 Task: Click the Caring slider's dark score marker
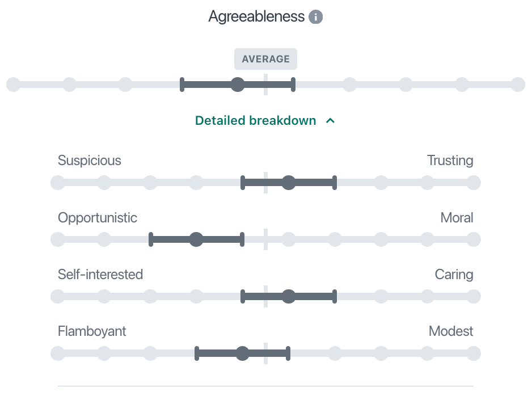289,296
